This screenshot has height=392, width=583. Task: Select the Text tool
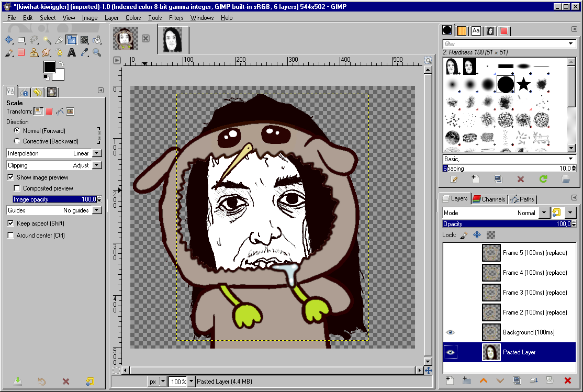tap(72, 52)
